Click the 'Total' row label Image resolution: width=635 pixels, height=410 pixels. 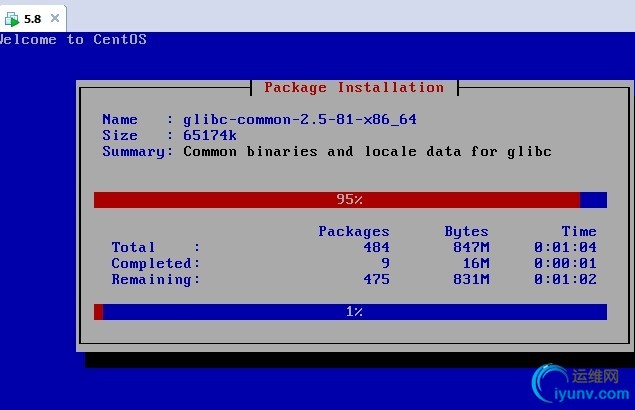coord(133,247)
